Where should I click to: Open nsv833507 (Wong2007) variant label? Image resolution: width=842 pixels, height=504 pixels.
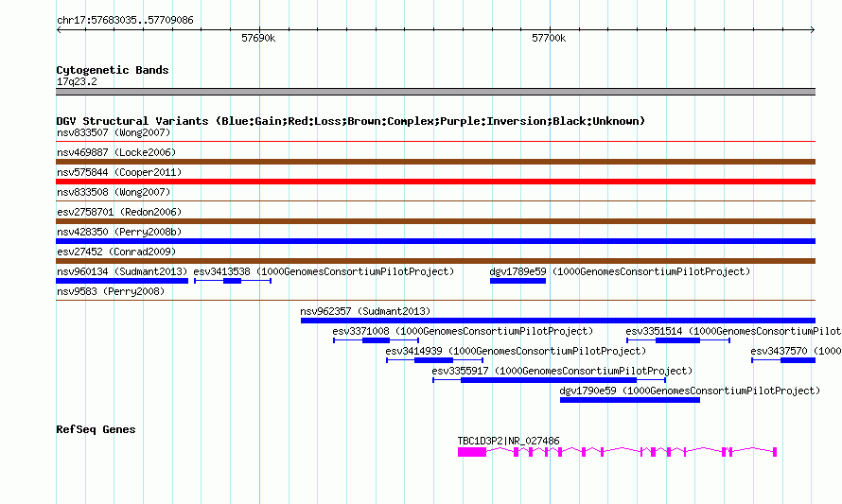pos(114,132)
